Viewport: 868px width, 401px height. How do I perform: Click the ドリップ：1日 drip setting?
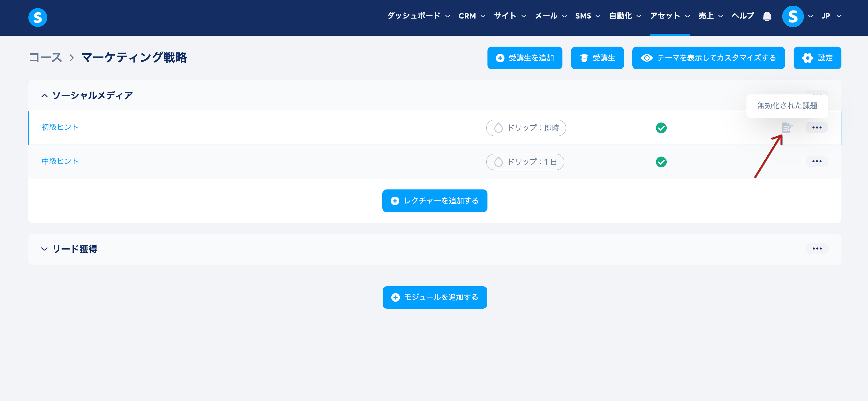525,162
